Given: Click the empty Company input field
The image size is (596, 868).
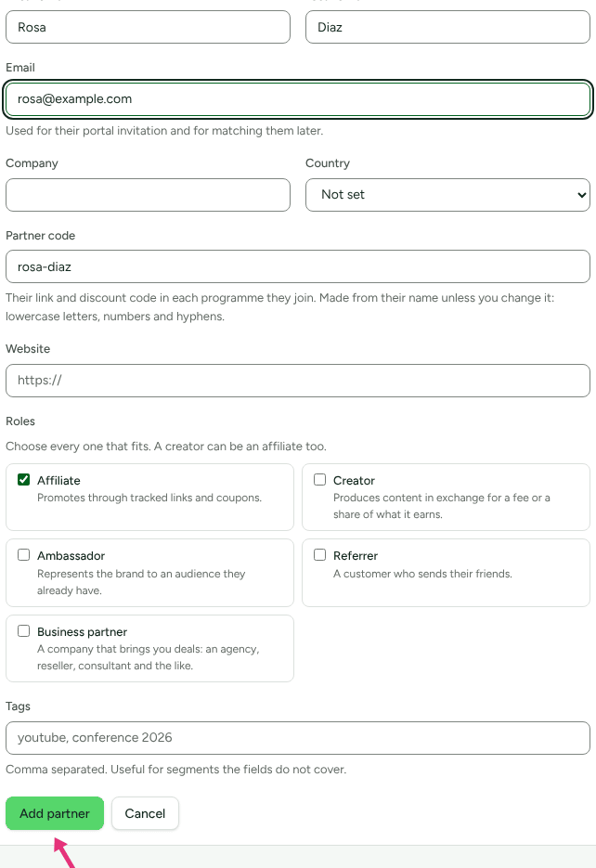Looking at the screenshot, I should coord(148,195).
